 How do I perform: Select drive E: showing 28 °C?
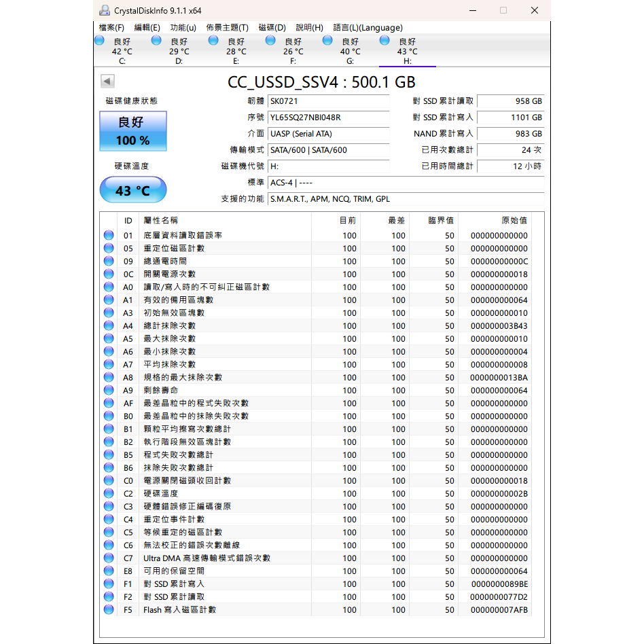pyautogui.click(x=236, y=51)
